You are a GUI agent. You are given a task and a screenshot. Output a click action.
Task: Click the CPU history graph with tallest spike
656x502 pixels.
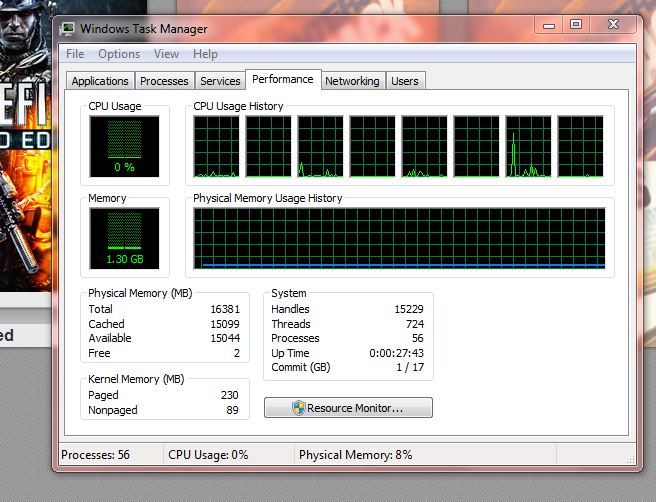point(528,146)
